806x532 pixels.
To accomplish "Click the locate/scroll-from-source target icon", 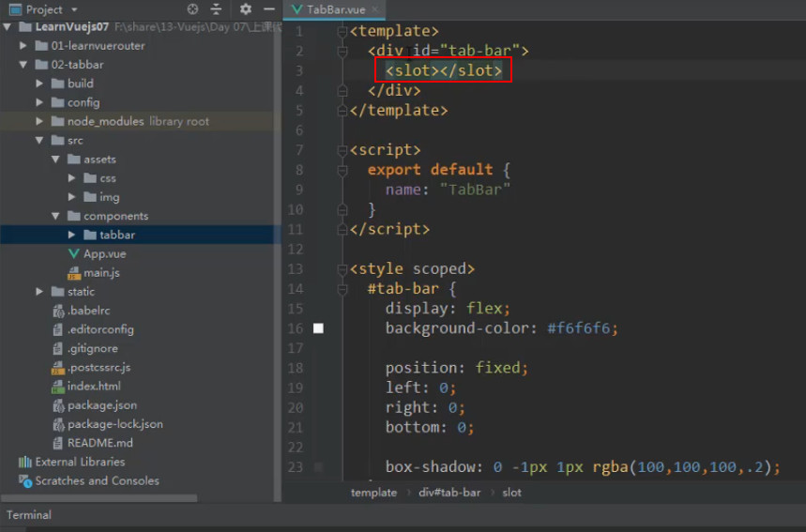I will [x=192, y=9].
